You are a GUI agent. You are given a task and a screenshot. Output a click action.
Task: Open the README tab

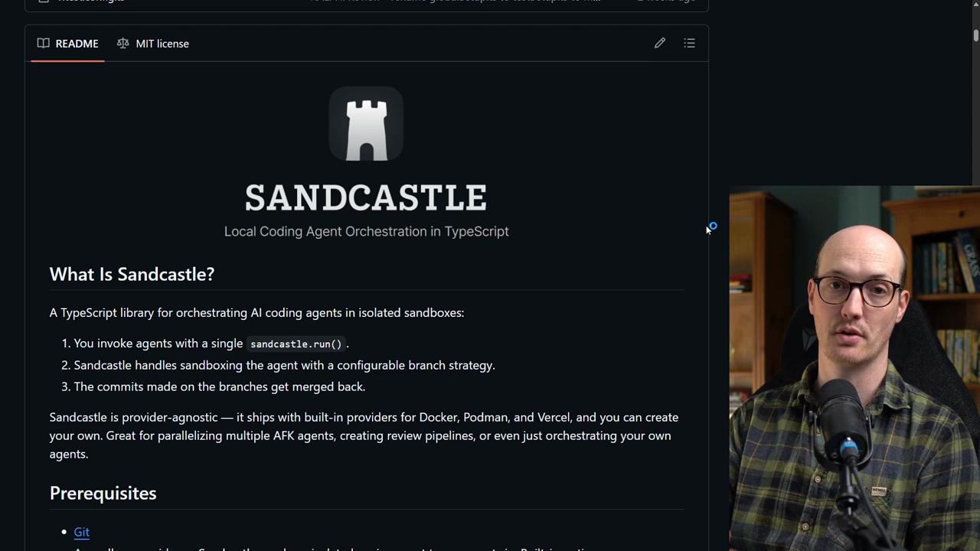(67, 44)
